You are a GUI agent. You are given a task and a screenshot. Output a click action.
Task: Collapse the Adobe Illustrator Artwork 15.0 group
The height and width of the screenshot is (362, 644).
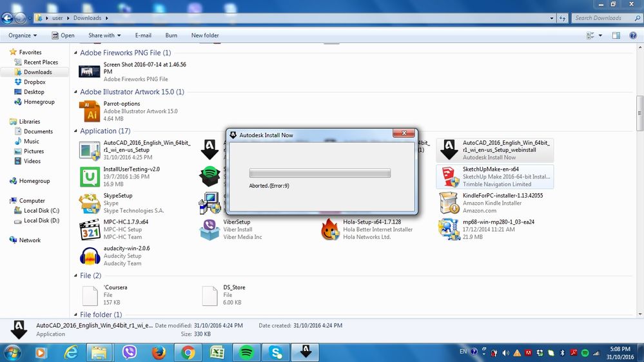click(x=75, y=91)
